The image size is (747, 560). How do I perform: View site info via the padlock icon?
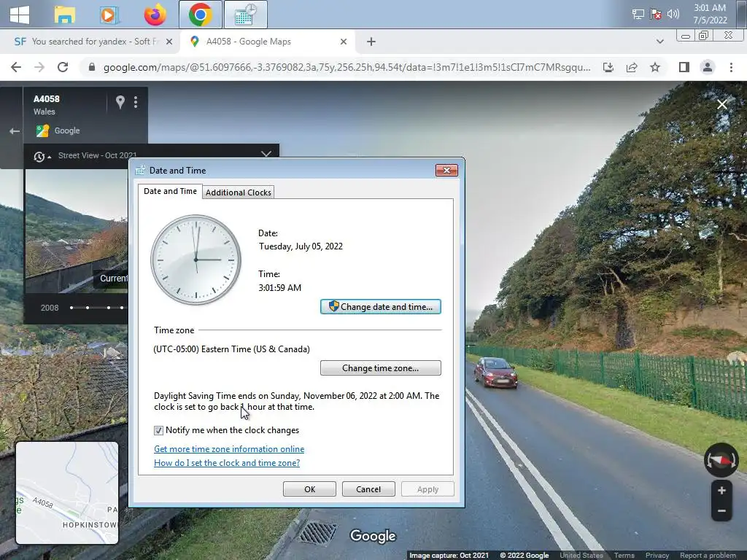91,67
